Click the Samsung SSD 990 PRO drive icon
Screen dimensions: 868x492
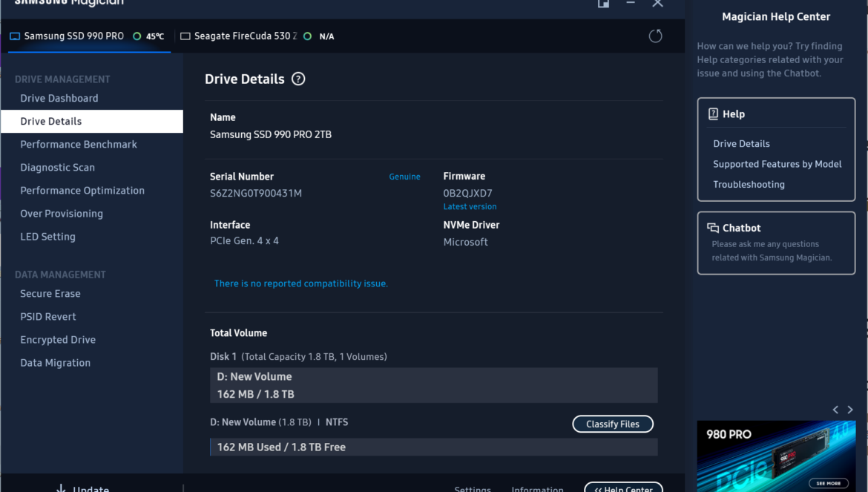point(15,36)
